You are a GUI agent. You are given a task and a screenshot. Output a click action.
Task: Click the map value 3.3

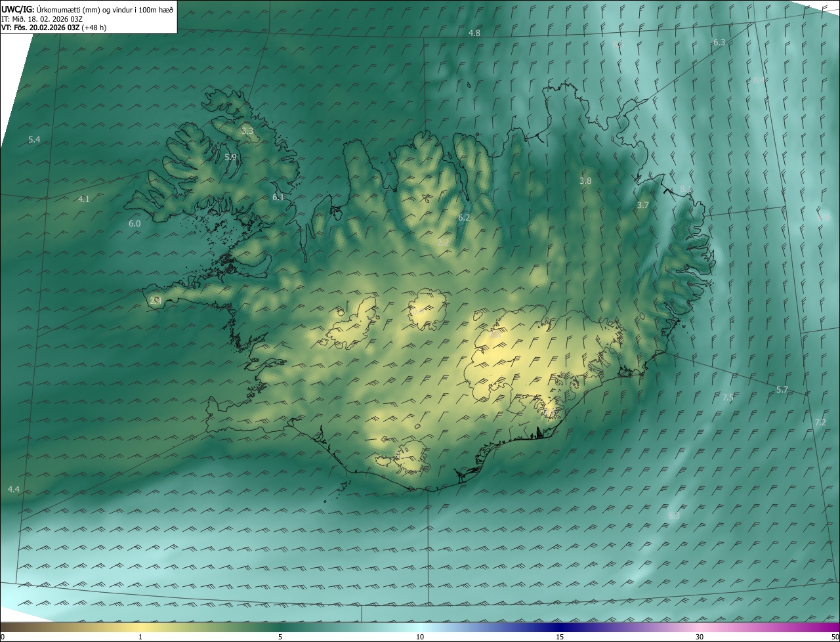coord(247,131)
